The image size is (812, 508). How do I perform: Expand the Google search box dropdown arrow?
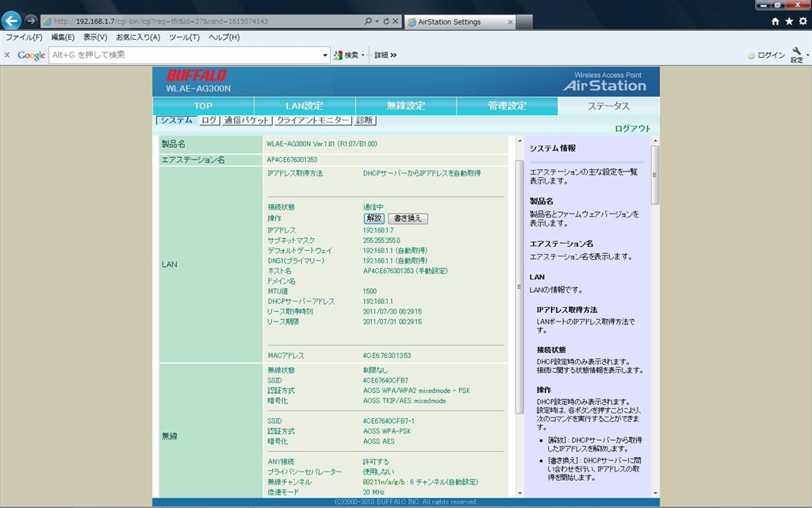pyautogui.click(x=325, y=55)
